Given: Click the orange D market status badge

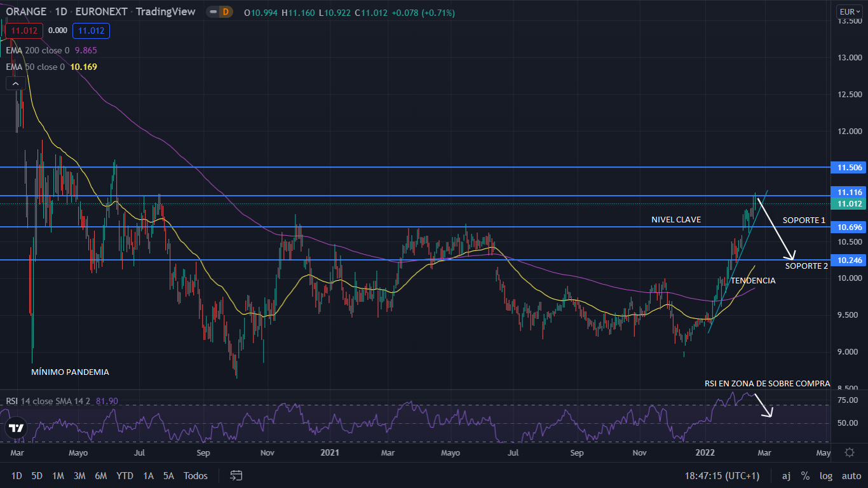Looking at the screenshot, I should pos(225,12).
